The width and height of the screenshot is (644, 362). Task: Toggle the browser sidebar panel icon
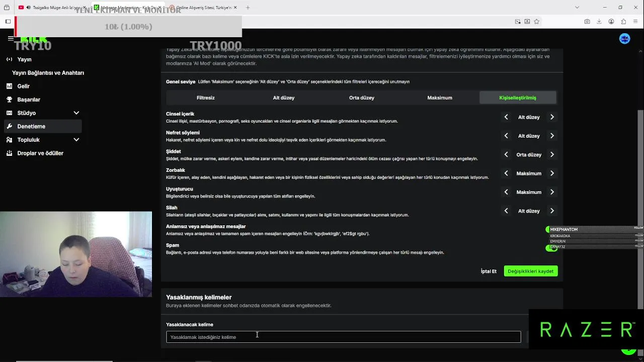coord(8,22)
